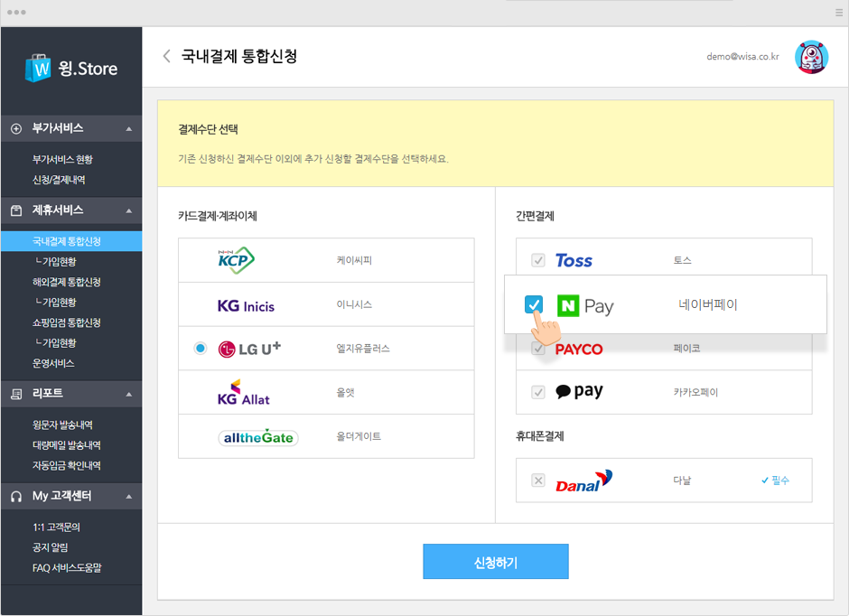Collapse the My 고객센터 section arrow
Image resolution: width=849 pixels, height=616 pixels.
click(129, 497)
